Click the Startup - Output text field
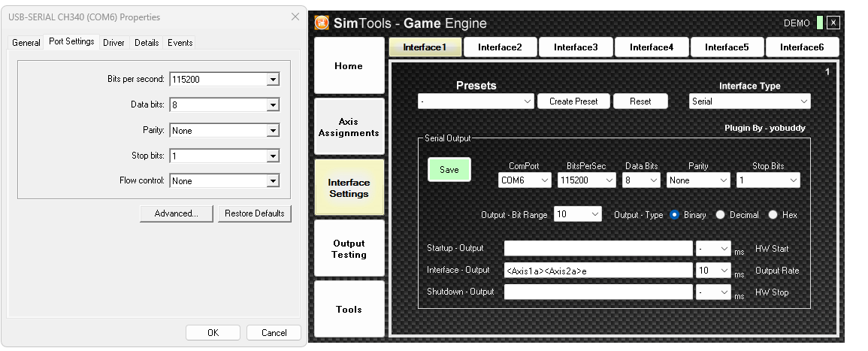The width and height of the screenshot is (868, 351). coord(598,249)
